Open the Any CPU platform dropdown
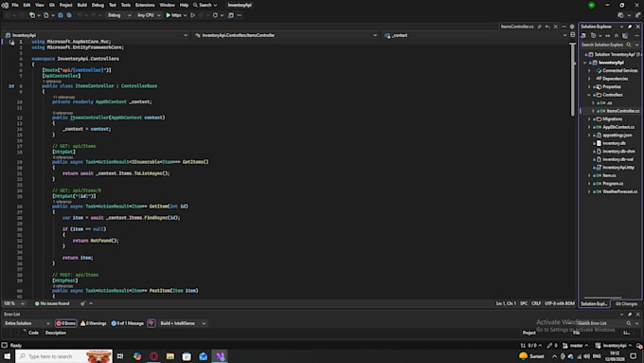The width and height of the screenshot is (644, 363). click(149, 15)
